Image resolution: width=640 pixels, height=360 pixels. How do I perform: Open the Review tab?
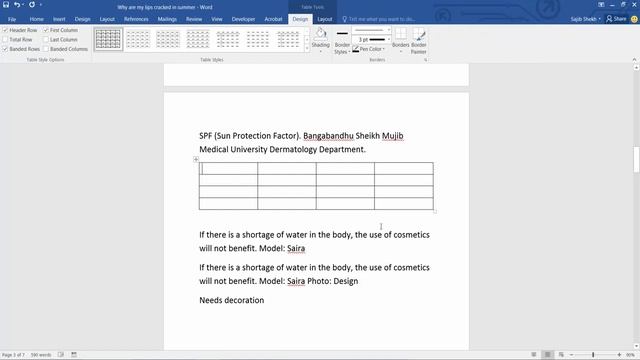194,19
